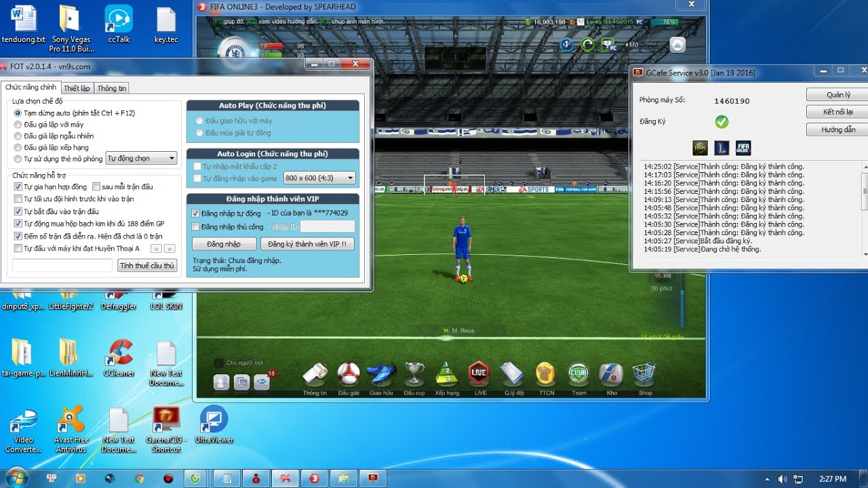Select Đấu giả lập ngẫu nhiên option
Screen dimensions: 868x488
18,136
